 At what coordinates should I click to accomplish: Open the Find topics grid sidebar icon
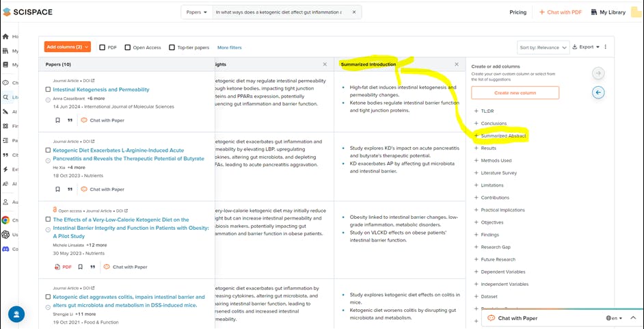[x=5, y=126]
